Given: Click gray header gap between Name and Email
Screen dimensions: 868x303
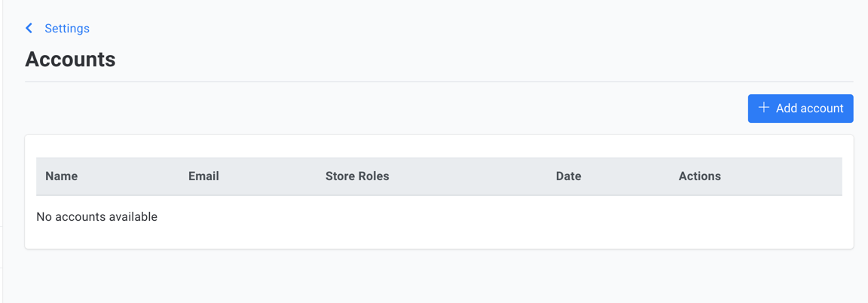Looking at the screenshot, I should point(133,176).
